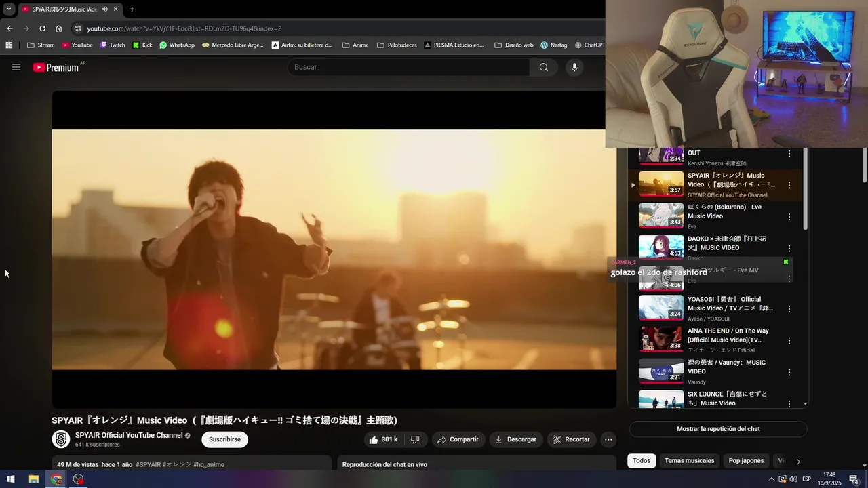Image resolution: width=868 pixels, height=488 pixels.
Task: Open the YouTube hamburger guide menu
Action: 16,67
